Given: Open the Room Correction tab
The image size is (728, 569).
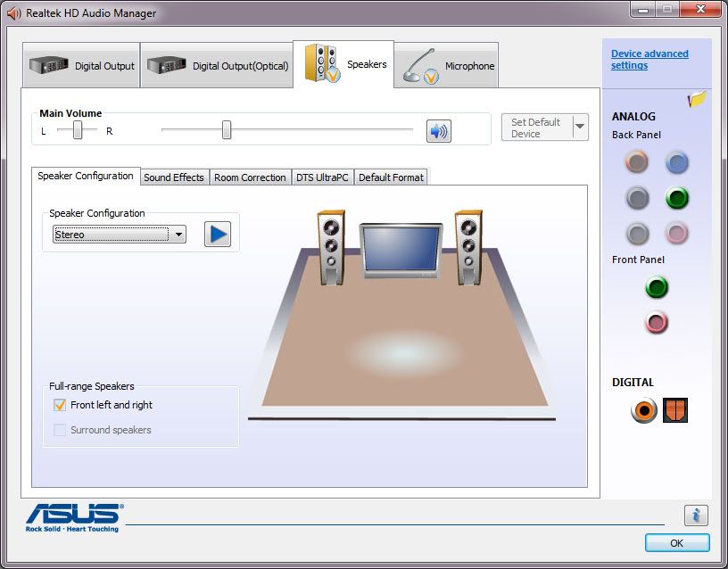Looking at the screenshot, I should pyautogui.click(x=250, y=177).
